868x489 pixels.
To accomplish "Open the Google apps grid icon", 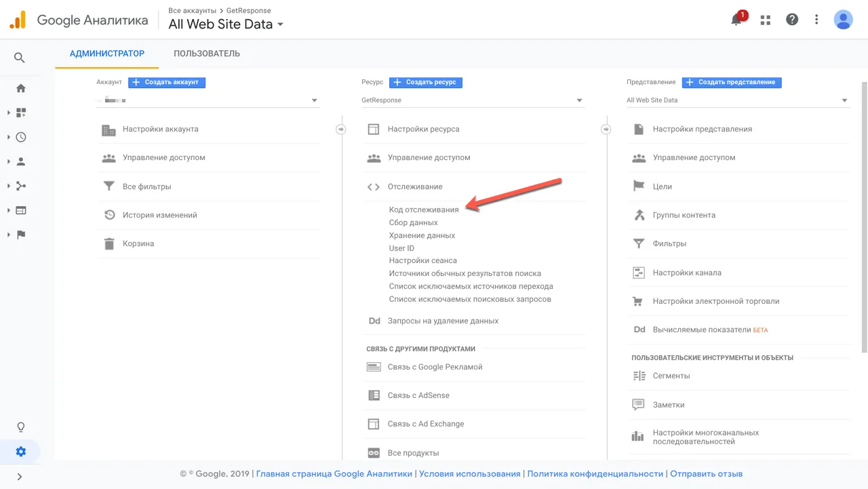I will coord(766,20).
